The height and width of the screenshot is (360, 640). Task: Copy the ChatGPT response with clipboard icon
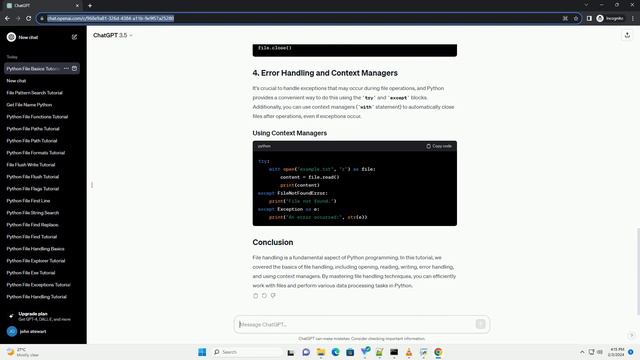(256, 296)
